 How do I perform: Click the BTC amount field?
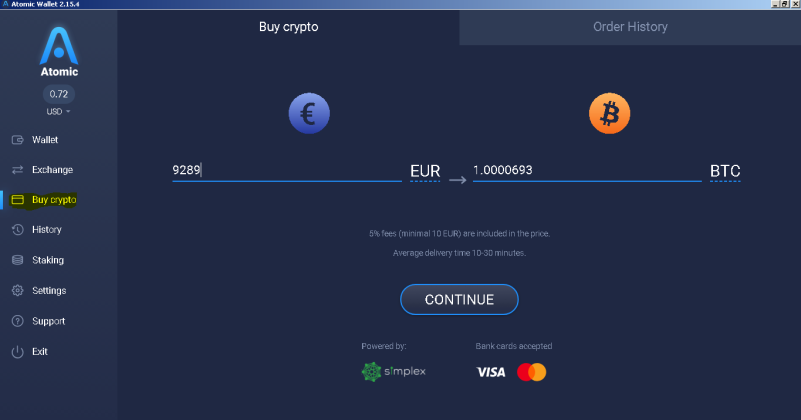[587, 170]
